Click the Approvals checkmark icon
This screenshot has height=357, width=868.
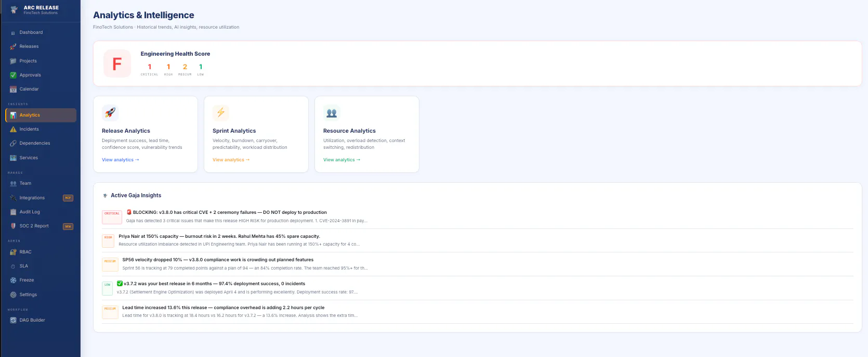[x=13, y=75]
